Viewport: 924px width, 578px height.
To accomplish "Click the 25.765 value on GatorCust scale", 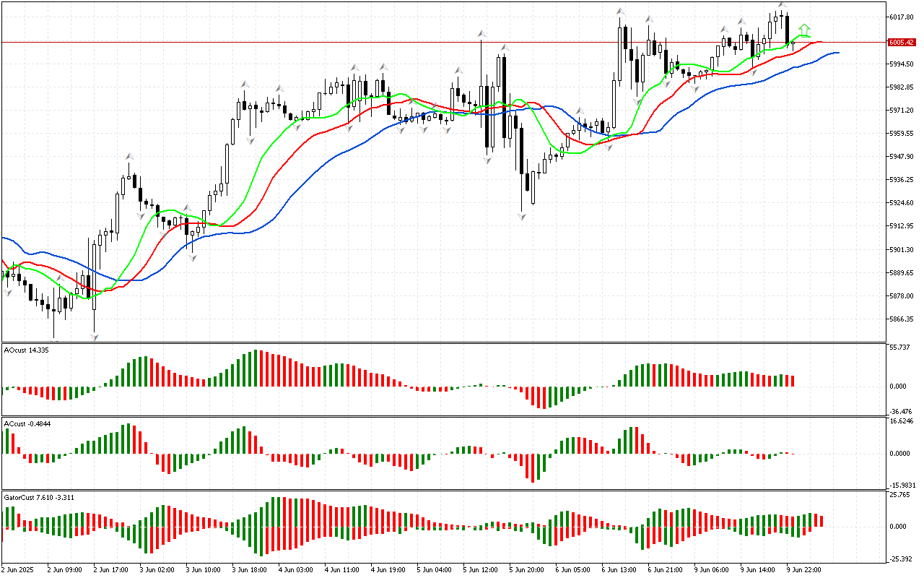I will 899,495.
